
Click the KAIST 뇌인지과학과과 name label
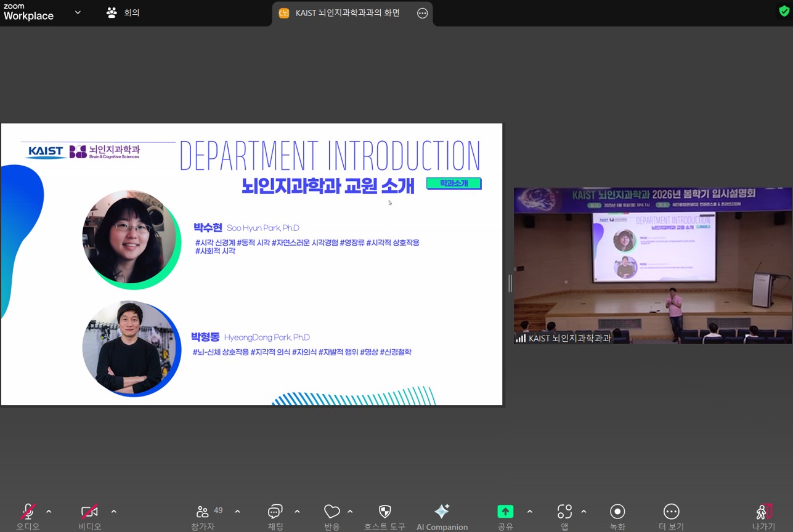pos(569,338)
